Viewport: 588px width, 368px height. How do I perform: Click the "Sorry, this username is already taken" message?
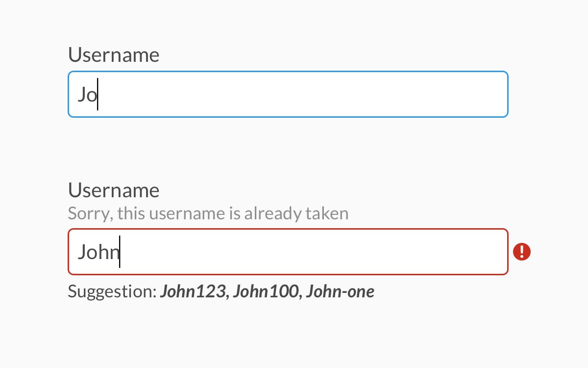point(208,214)
